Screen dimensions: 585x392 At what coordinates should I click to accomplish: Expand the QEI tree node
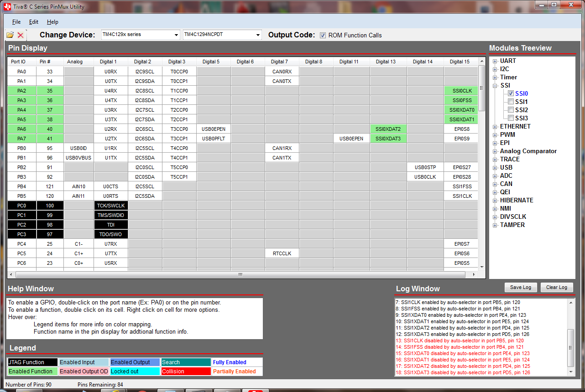495,192
